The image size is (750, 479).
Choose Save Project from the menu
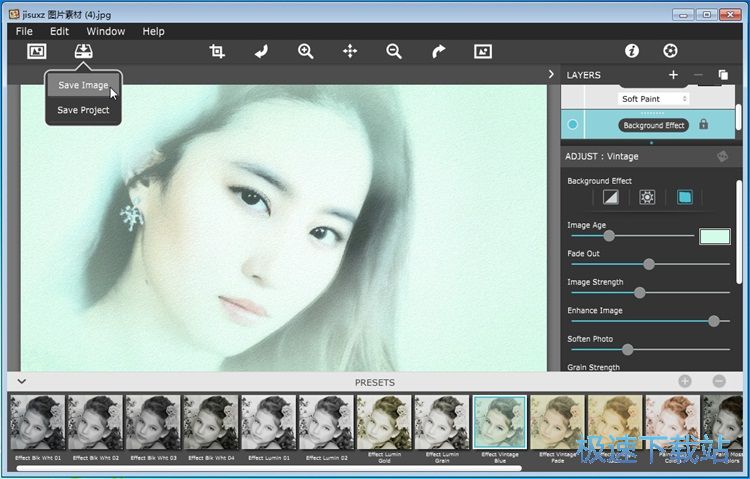click(x=83, y=110)
